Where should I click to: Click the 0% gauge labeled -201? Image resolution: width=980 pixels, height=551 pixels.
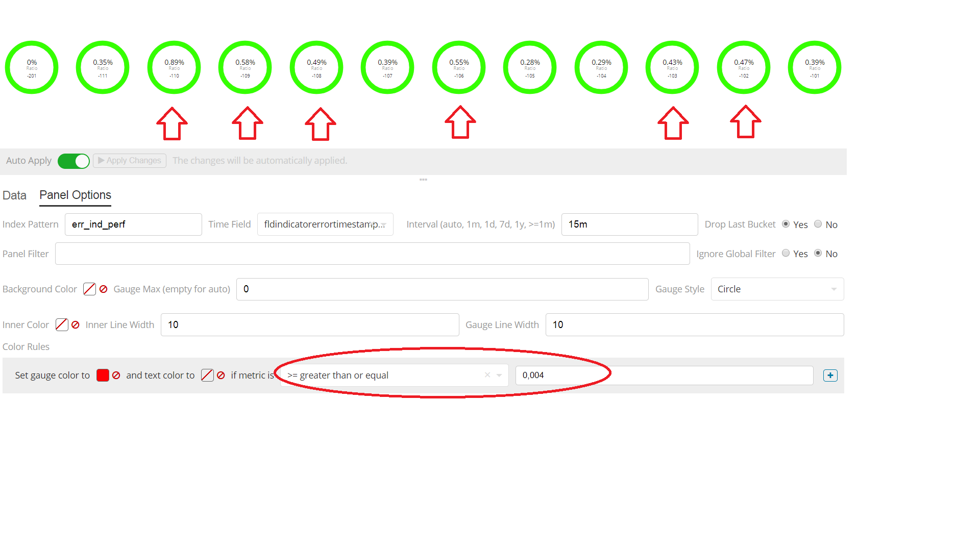[x=32, y=67]
